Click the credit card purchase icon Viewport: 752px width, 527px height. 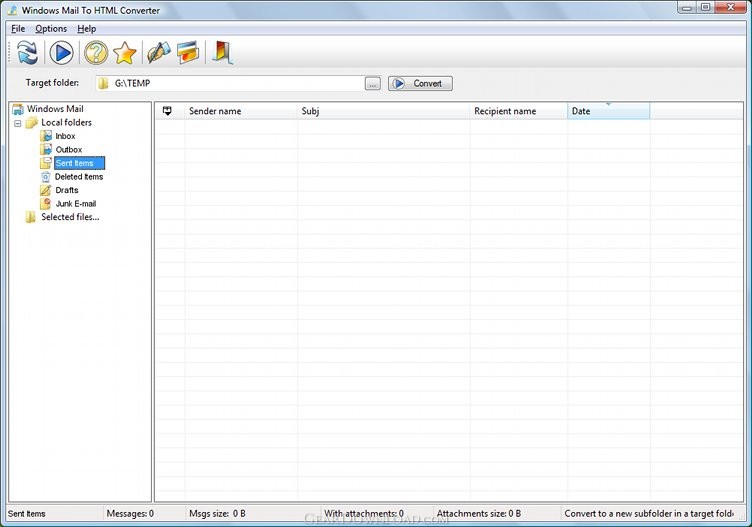188,52
